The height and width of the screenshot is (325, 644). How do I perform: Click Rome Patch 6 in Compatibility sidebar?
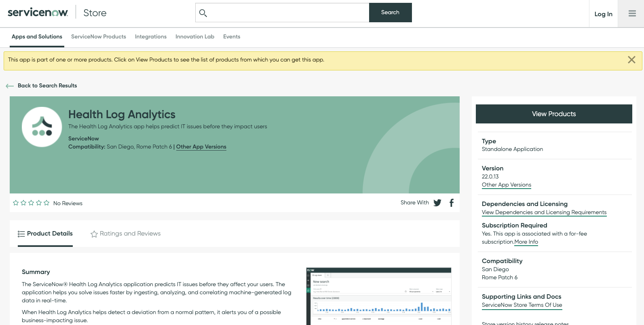[x=500, y=278]
